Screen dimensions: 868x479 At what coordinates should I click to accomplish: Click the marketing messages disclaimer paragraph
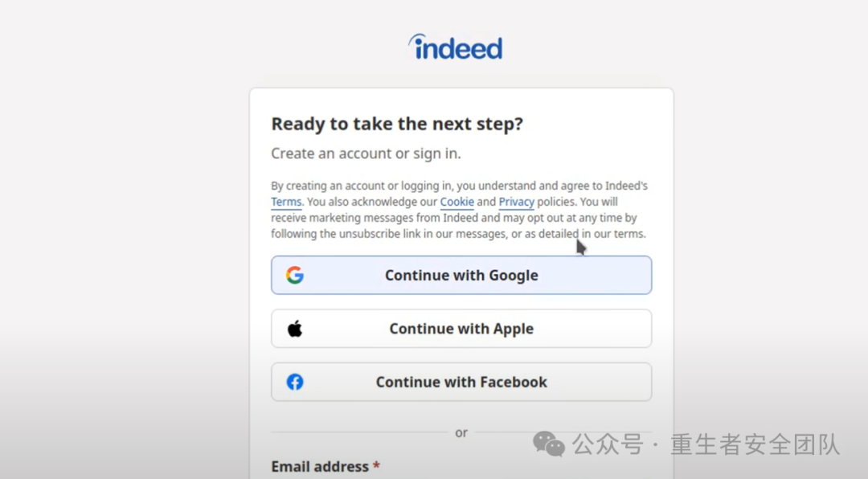460,209
